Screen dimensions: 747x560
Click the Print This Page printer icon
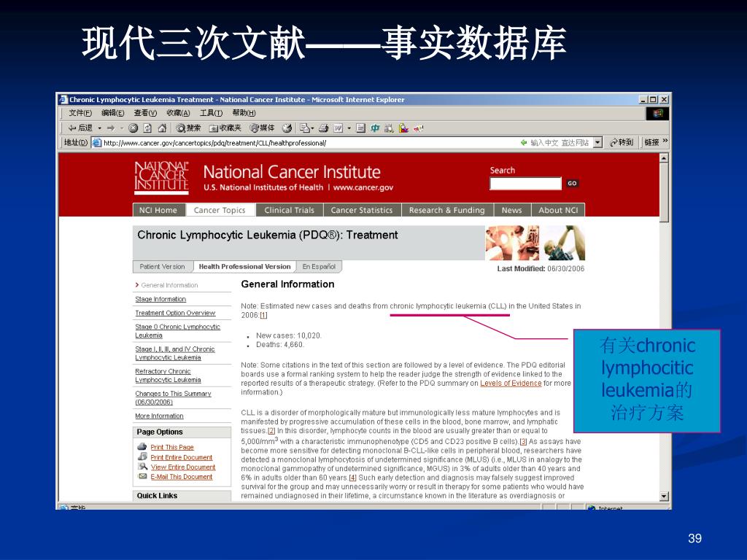[x=142, y=447]
